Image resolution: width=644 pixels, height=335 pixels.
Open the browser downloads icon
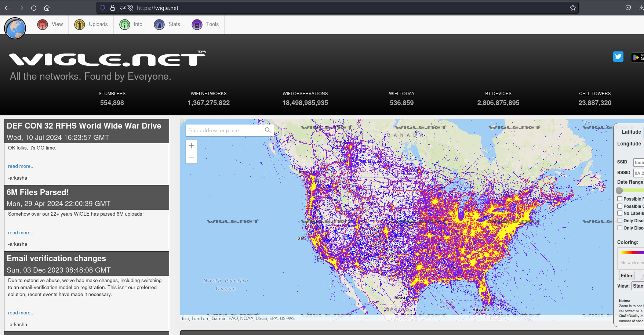click(641, 8)
